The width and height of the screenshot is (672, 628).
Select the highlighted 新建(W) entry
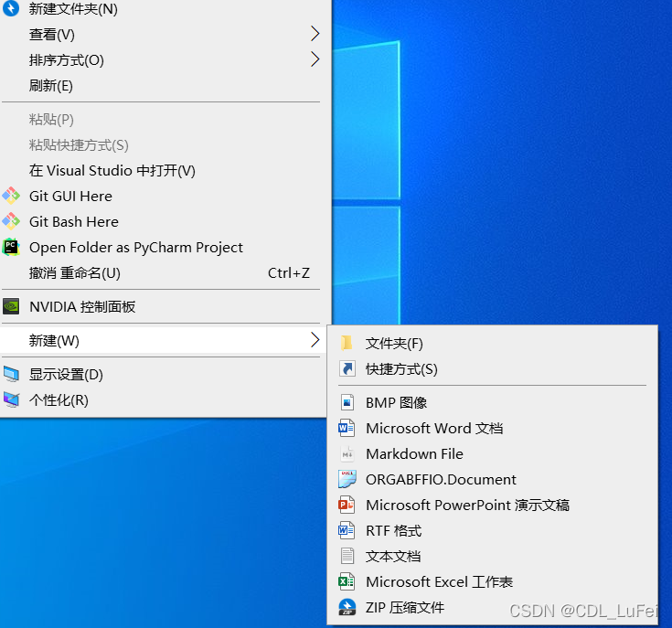pos(162,340)
